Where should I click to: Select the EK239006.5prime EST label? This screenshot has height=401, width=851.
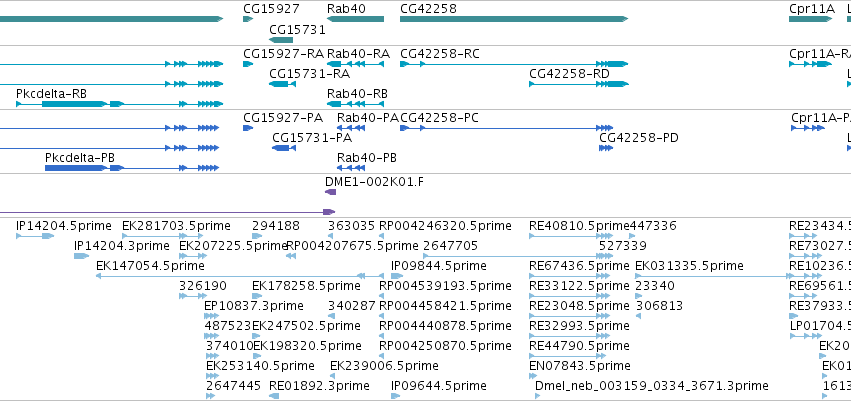click(x=384, y=366)
